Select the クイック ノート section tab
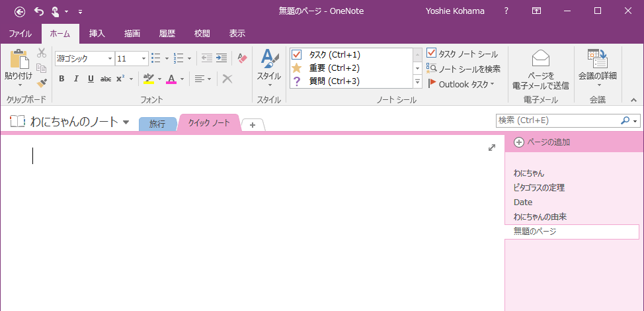 208,123
